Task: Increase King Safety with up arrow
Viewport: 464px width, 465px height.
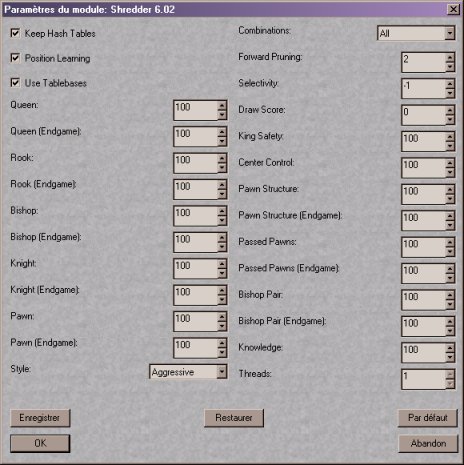Action: point(450,137)
